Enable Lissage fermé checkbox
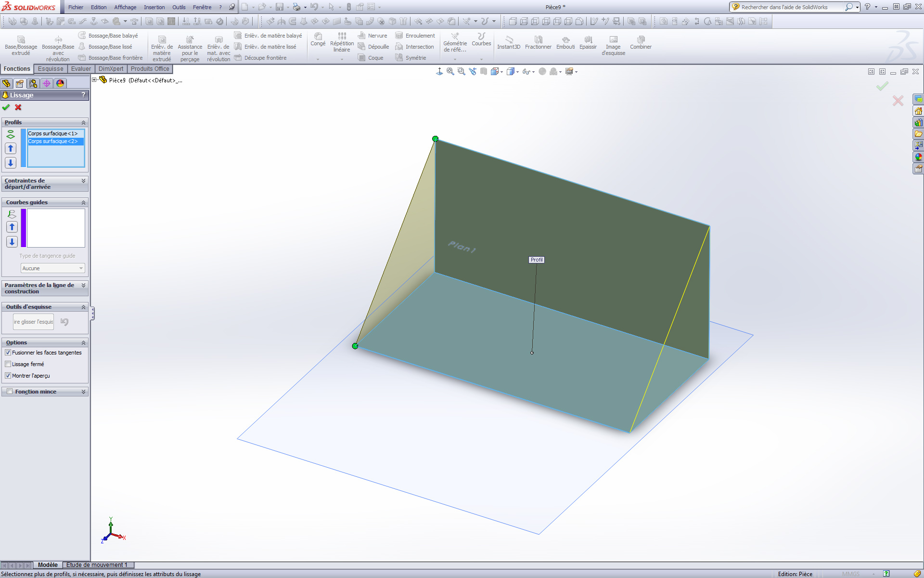Screen dimensions: 924x578 click(x=8, y=364)
